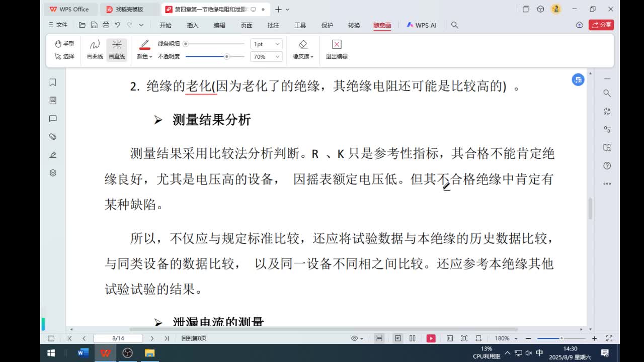The image size is (644, 362).
Task: Adjust the 线条粗细 line thickness slider
Action: pyautogui.click(x=215, y=44)
